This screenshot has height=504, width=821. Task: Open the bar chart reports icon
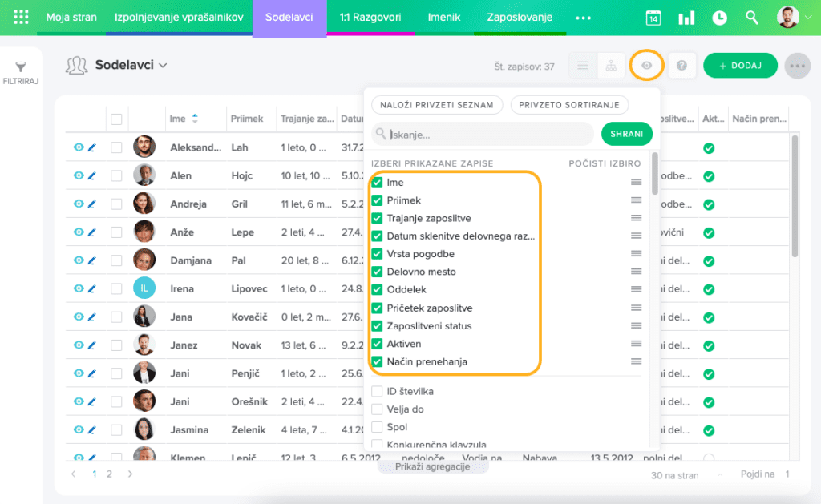pos(686,18)
